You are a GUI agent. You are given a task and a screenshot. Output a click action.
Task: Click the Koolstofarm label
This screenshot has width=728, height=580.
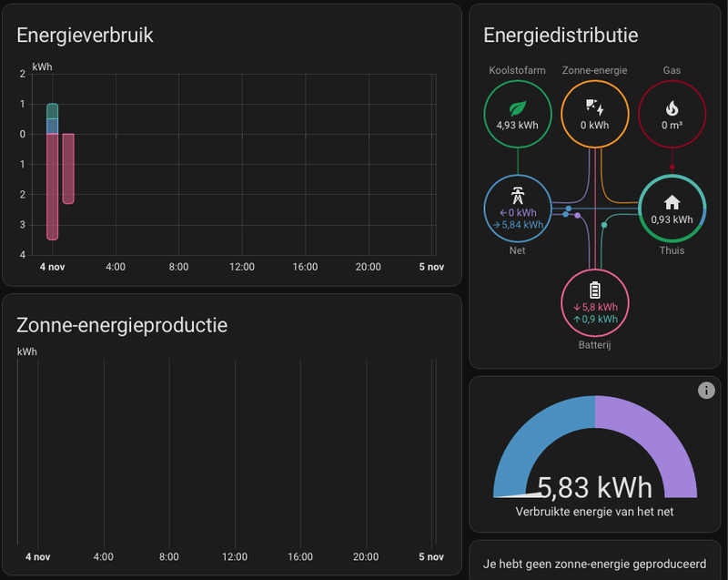[517, 70]
